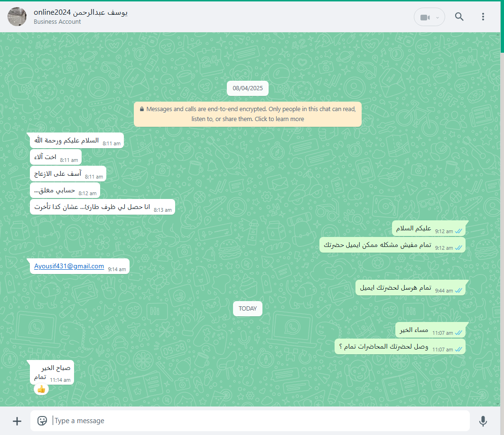The image size is (504, 435).
Task: Click the 08/04/2025 date chip
Action: [248, 88]
